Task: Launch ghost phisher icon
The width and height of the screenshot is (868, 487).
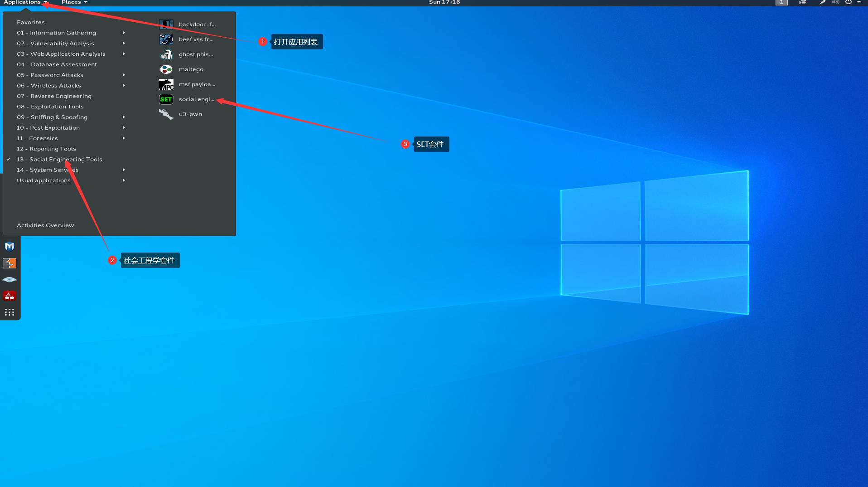Action: tap(166, 54)
